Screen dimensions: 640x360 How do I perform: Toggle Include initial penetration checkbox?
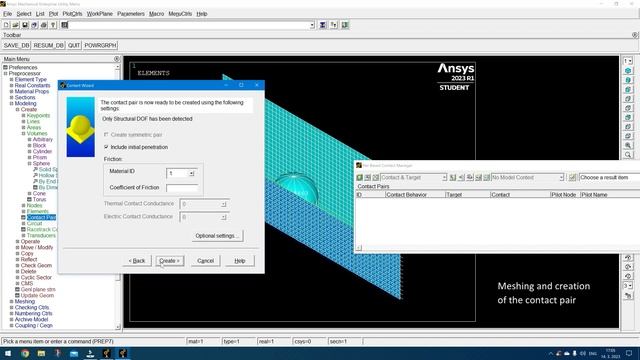click(107, 147)
